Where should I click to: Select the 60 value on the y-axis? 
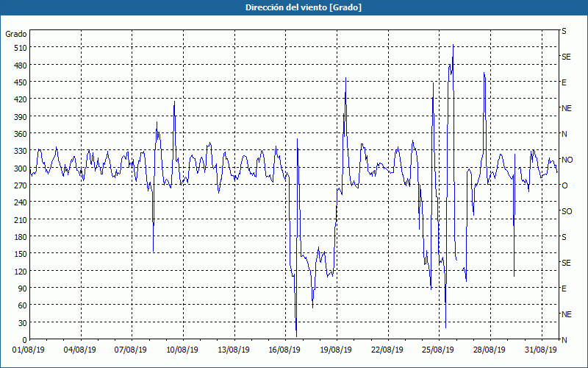point(22,305)
